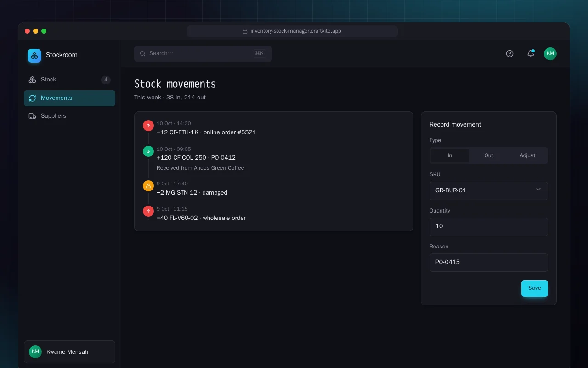Click the '9 Oct · 17:40' timestamp
This screenshot has height=368, width=588.
172,184
